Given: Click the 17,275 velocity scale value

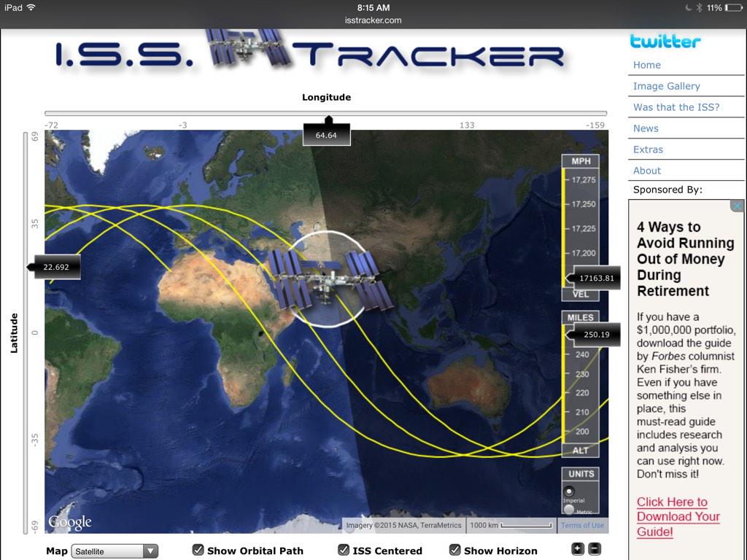Looking at the screenshot, I should click(x=584, y=180).
